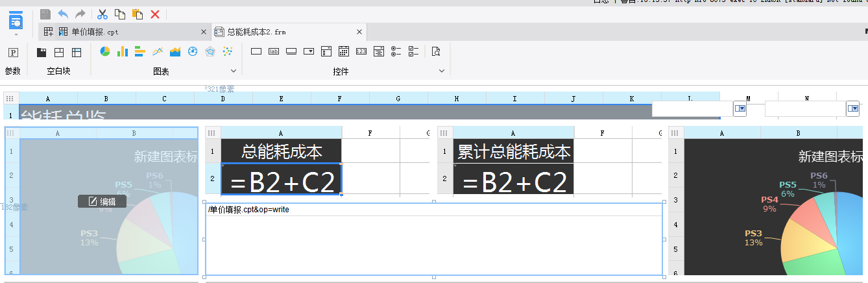The width and height of the screenshot is (868, 283).
Task: Click the Copy icon
Action: (x=120, y=14)
